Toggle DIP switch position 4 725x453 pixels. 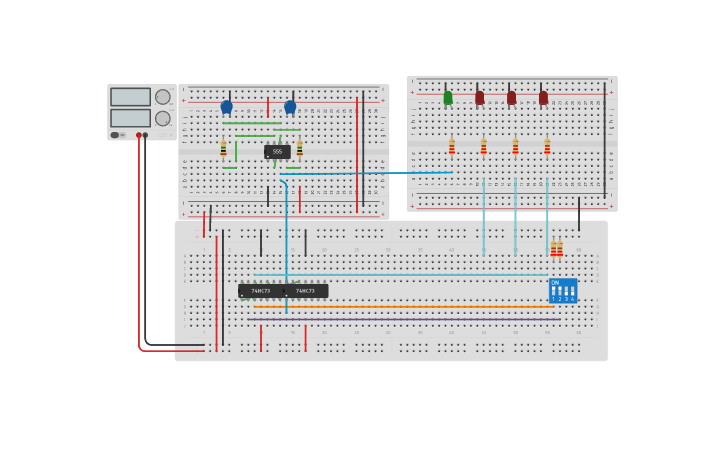pyautogui.click(x=572, y=292)
